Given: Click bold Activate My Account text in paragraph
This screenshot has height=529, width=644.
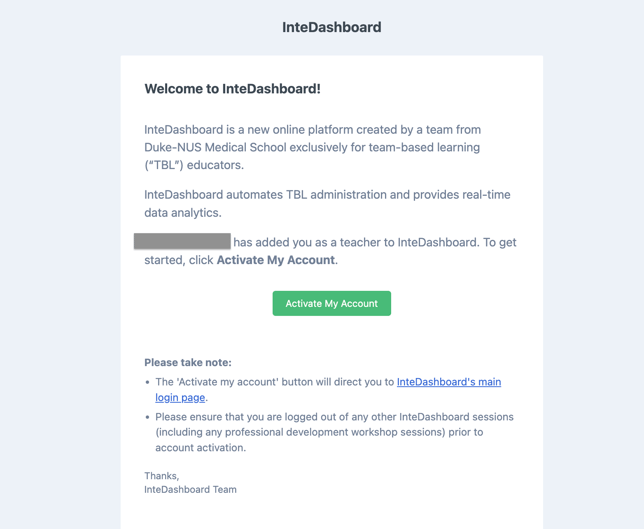Looking at the screenshot, I should click(276, 260).
